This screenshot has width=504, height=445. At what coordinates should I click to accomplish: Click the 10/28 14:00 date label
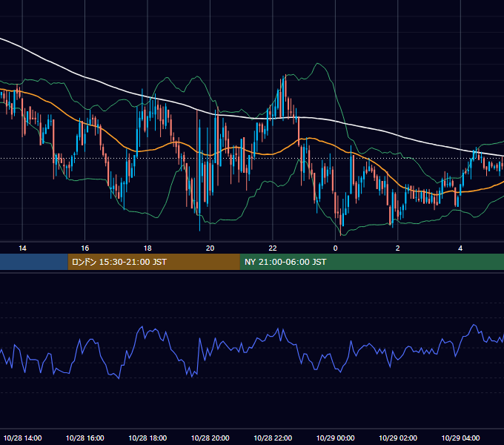pos(22,438)
